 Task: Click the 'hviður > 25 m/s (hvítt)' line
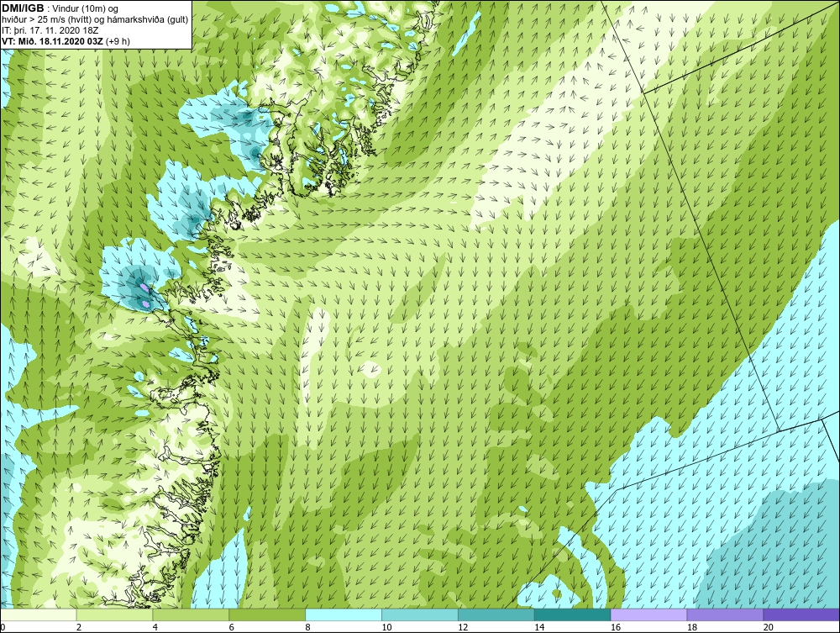pyautogui.click(x=48, y=19)
